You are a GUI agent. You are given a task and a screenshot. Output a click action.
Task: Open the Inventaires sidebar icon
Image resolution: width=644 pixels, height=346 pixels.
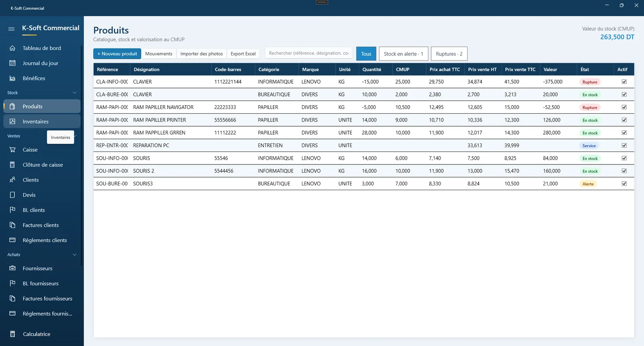click(x=12, y=121)
